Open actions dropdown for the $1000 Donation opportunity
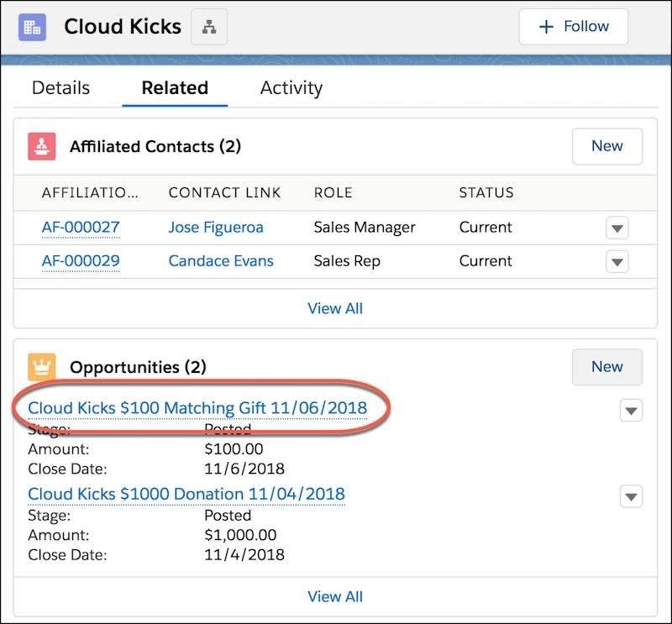672x624 pixels. 631,496
